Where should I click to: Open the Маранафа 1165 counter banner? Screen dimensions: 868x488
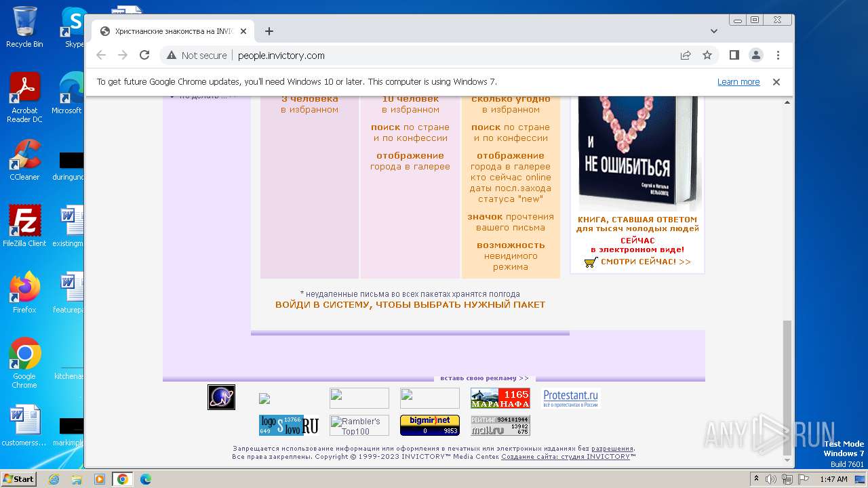(500, 398)
